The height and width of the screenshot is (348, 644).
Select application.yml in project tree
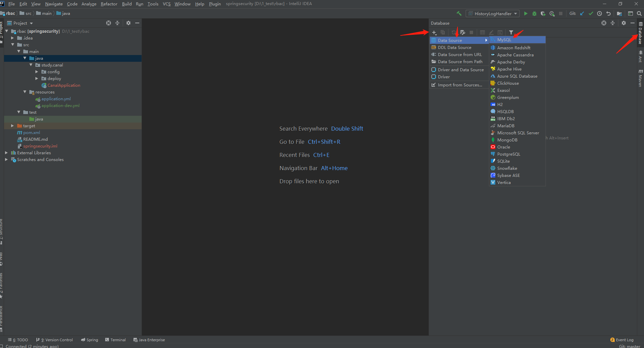pyautogui.click(x=56, y=99)
